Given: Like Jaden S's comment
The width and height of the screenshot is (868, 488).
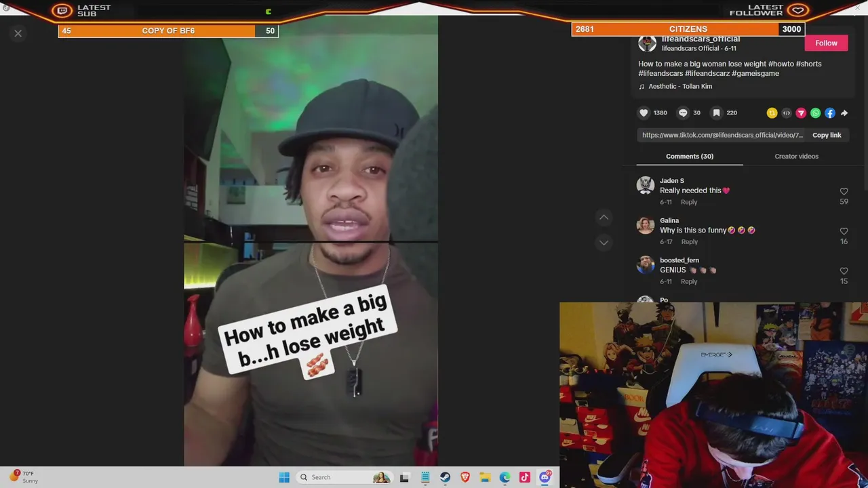Looking at the screenshot, I should click(844, 192).
